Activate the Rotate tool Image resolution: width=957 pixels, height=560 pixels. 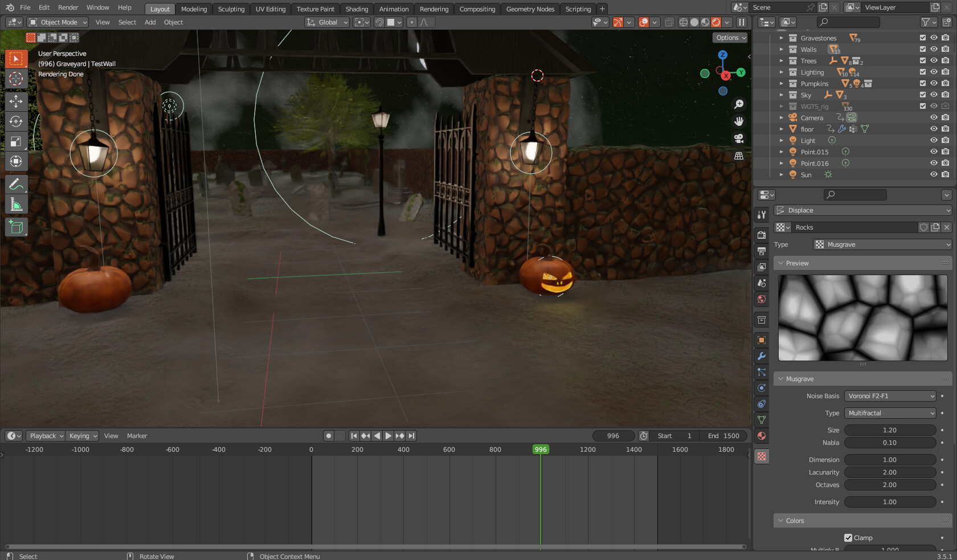16,121
